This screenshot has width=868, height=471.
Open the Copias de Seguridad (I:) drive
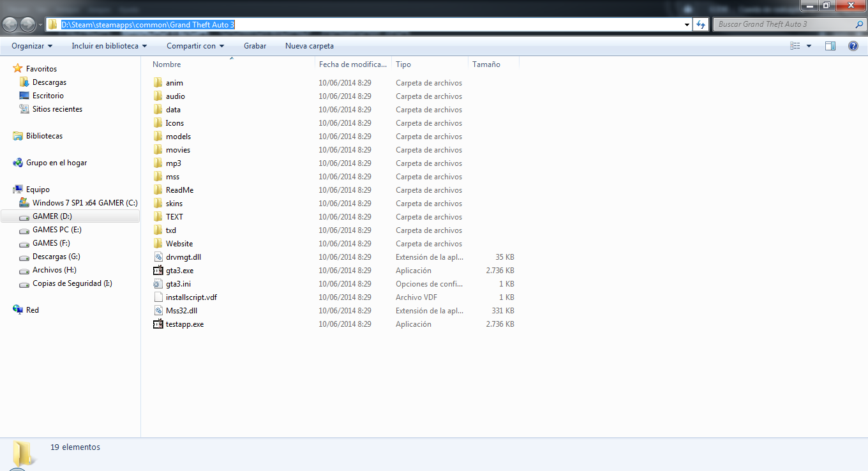[72, 283]
